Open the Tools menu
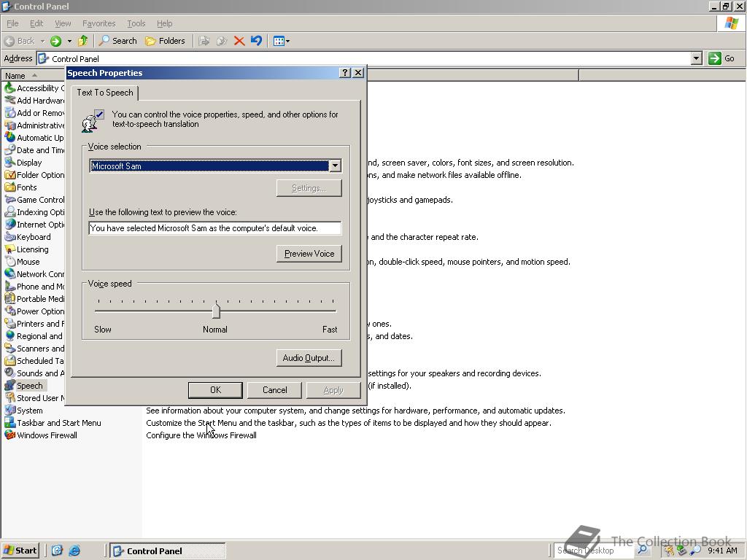This screenshot has width=747, height=560. (136, 23)
